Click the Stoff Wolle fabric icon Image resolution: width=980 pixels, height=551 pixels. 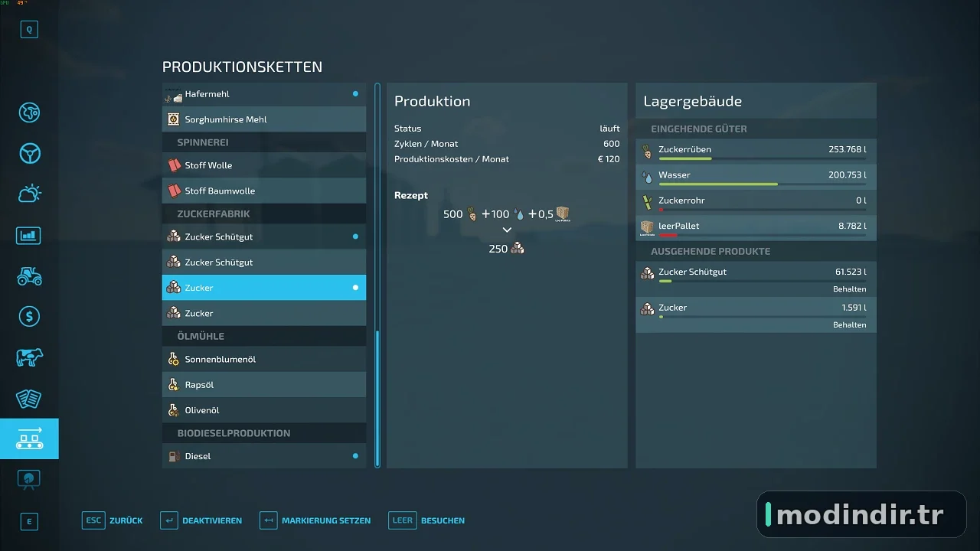(174, 165)
